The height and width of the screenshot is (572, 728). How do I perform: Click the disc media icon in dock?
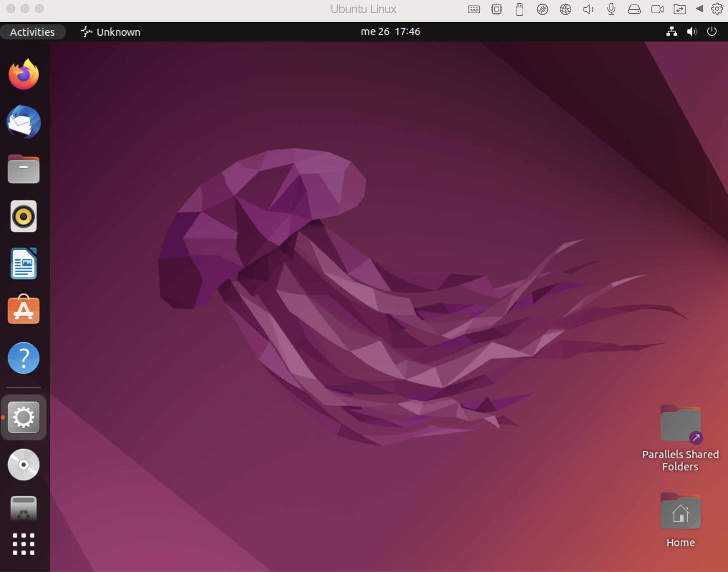(x=24, y=464)
